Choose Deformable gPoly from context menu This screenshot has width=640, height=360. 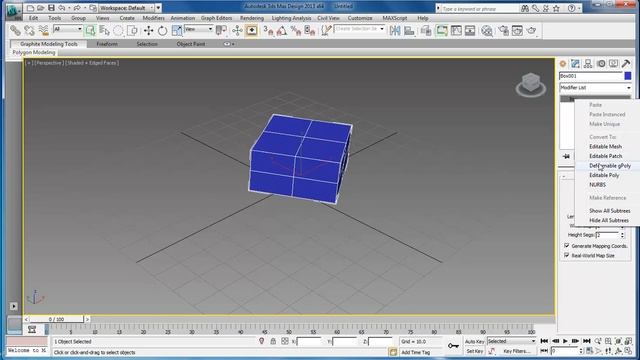click(610, 166)
